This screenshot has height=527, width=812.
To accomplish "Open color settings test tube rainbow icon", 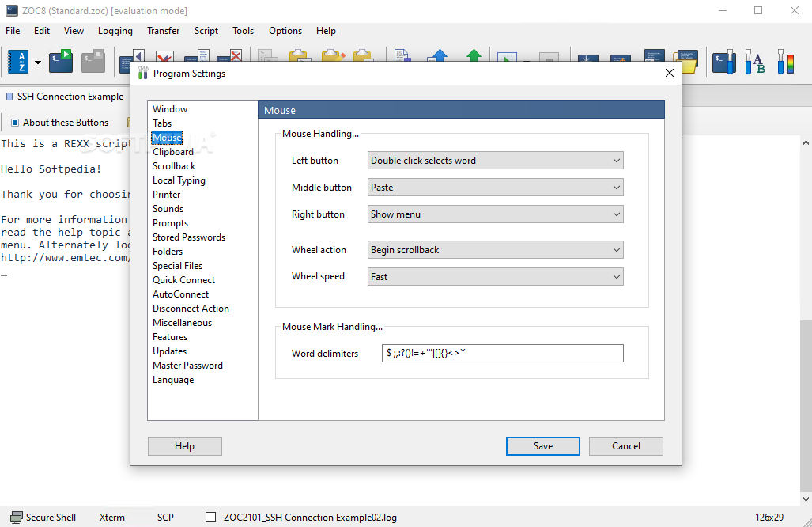I will (786, 62).
